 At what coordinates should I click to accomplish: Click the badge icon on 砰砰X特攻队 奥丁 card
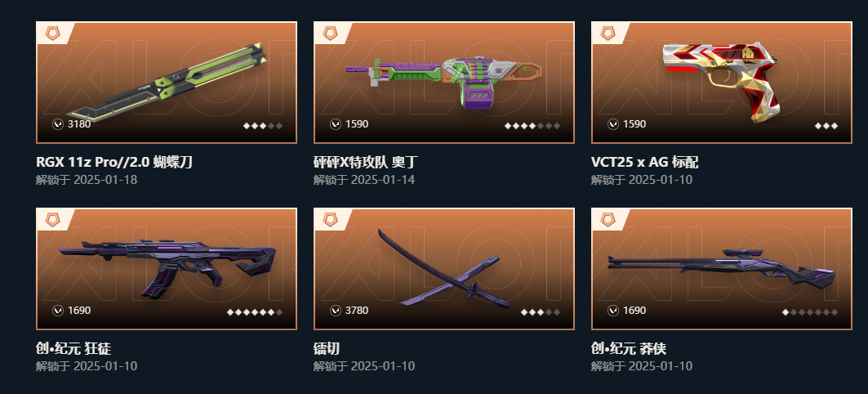point(330,34)
